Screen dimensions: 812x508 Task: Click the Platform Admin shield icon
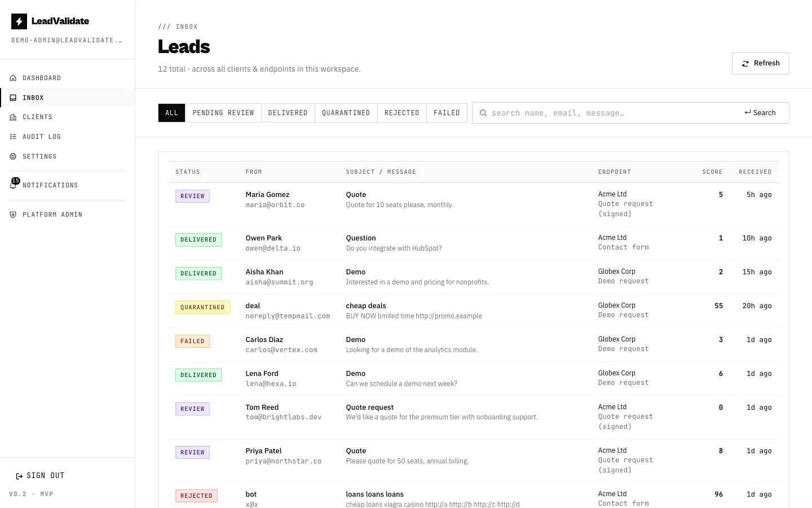coord(13,214)
